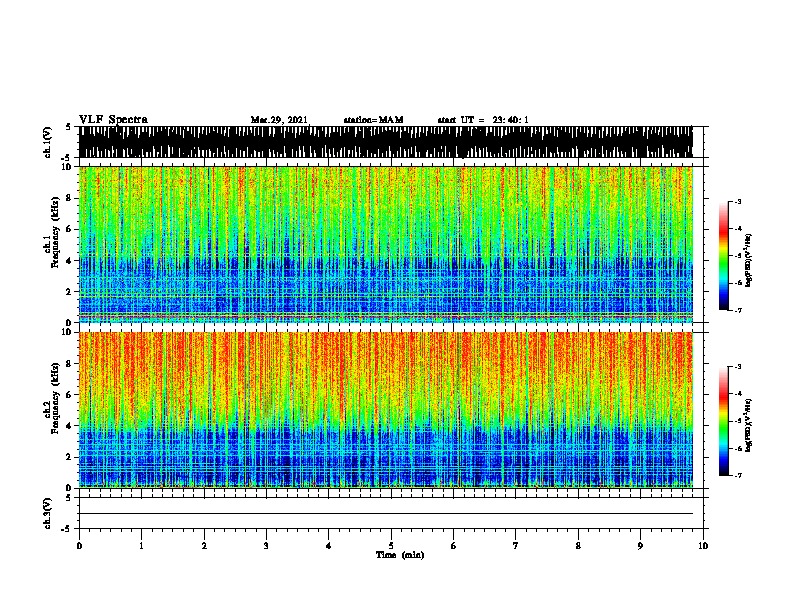Click the time axis tick label "7"
This screenshot has width=792, height=612.
coord(516,546)
